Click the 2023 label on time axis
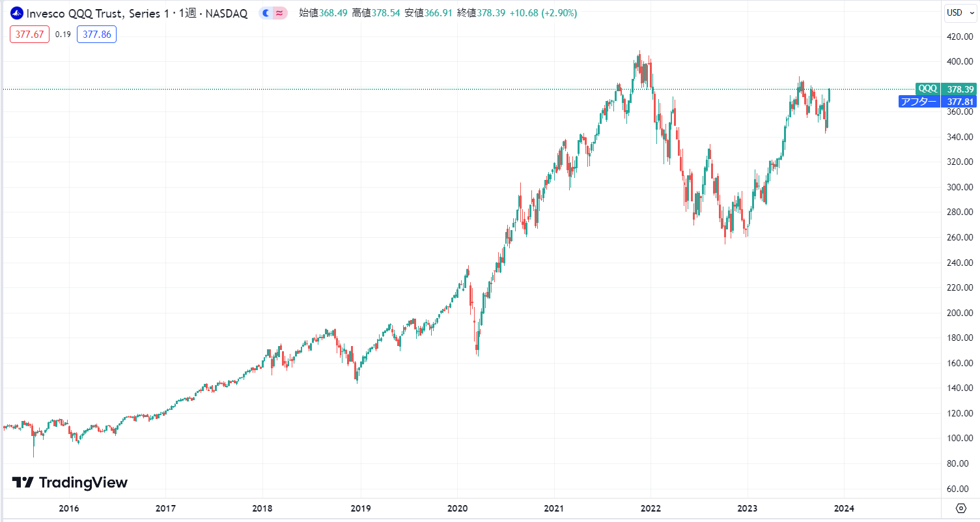980x522 pixels. pyautogui.click(x=748, y=508)
